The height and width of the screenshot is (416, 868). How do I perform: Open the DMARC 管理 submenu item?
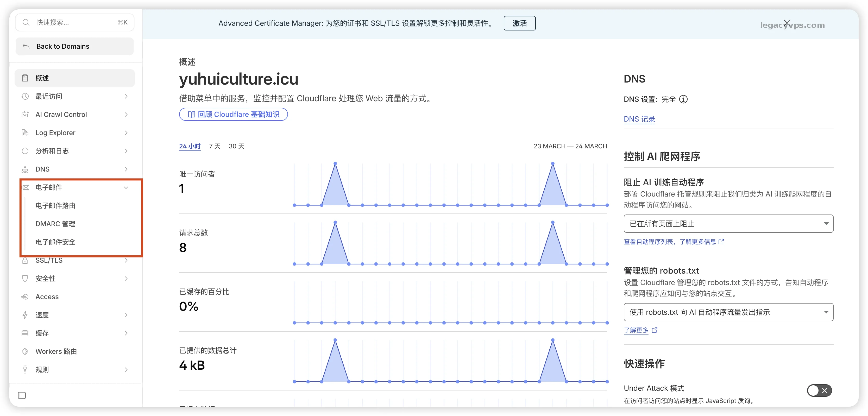[x=55, y=224]
